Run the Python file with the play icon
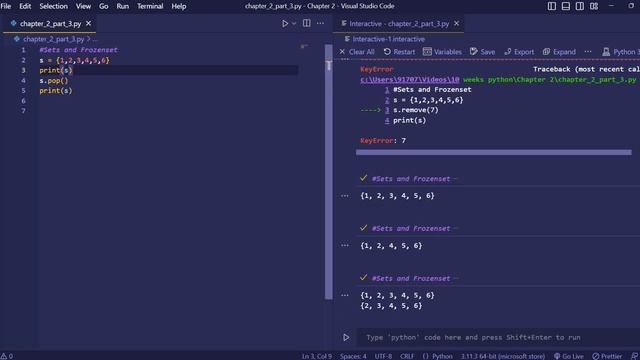This screenshot has height=360, width=640. (x=285, y=24)
